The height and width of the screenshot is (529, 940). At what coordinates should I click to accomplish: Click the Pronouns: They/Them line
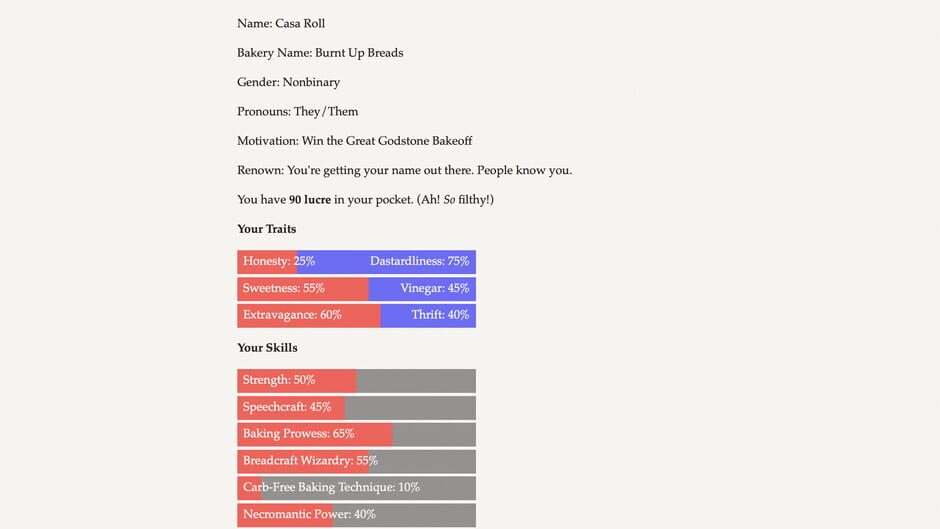(297, 112)
